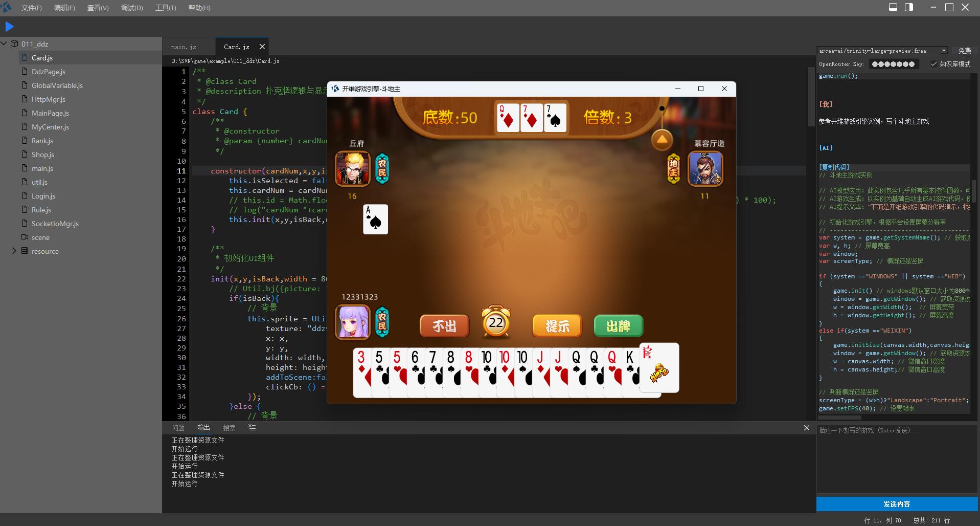
Task: Click the game window title icon
Action: tap(335, 89)
